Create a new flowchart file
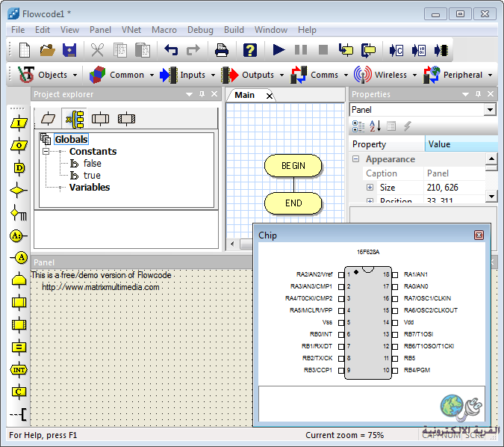Image resolution: width=504 pixels, height=447 pixels. coord(25,50)
